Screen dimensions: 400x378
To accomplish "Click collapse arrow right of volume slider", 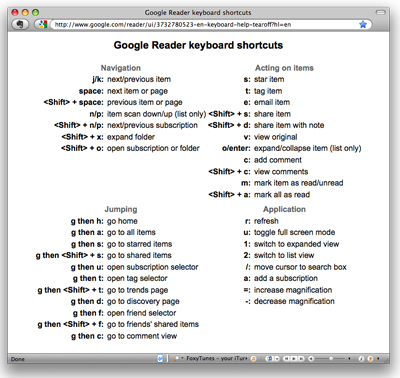I will (x=349, y=359).
